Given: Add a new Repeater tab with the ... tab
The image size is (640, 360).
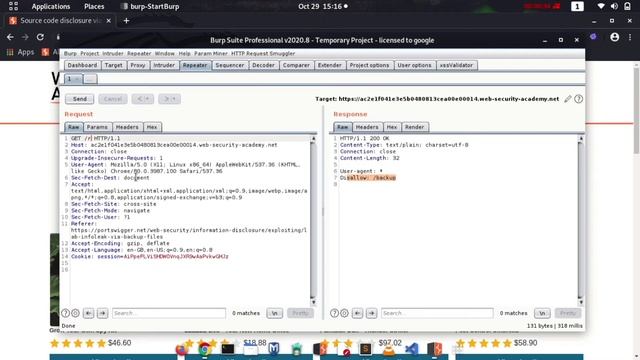Looking at the screenshot, I should [90, 79].
